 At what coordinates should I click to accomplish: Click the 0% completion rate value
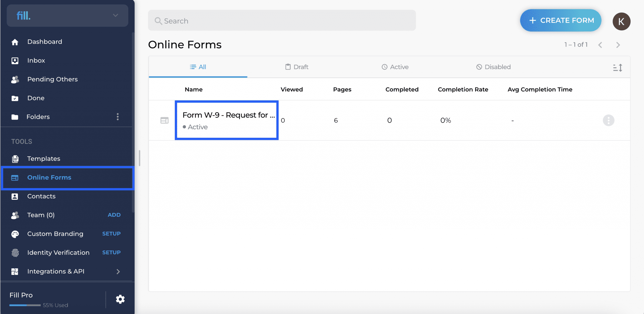446,120
